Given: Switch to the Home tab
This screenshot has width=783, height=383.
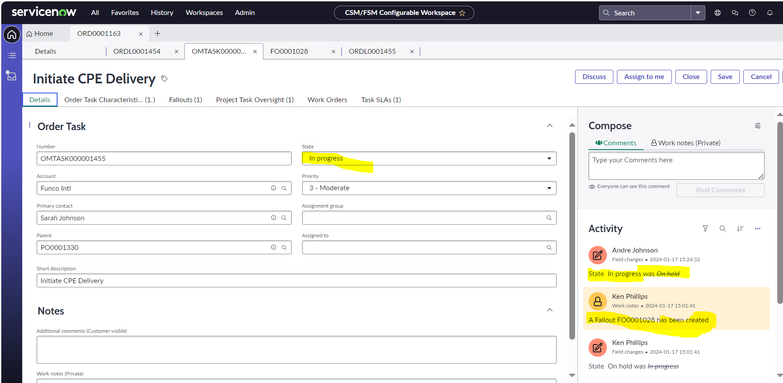Looking at the screenshot, I should [39, 33].
